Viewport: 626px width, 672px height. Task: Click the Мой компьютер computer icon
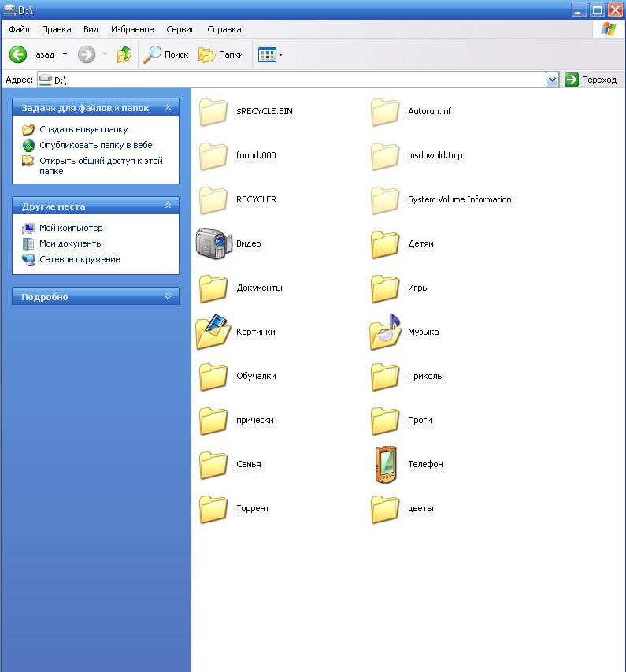coord(28,228)
